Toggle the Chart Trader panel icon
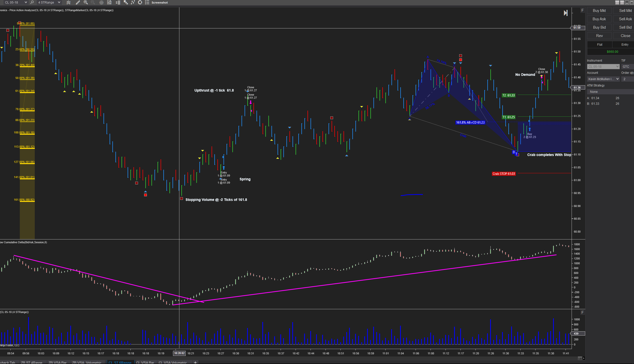 point(118,2)
